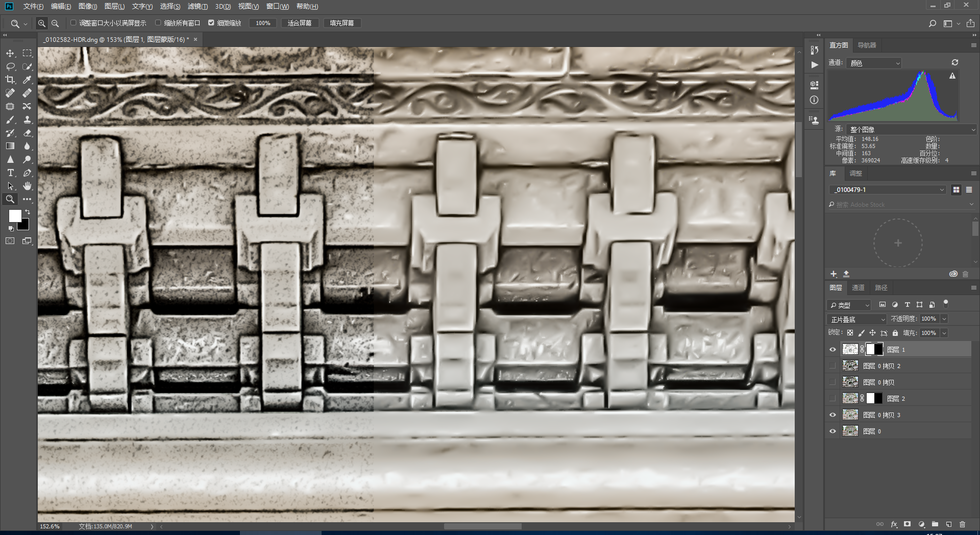Select the Lasso tool
Image resolution: width=980 pixels, height=535 pixels.
(10, 66)
